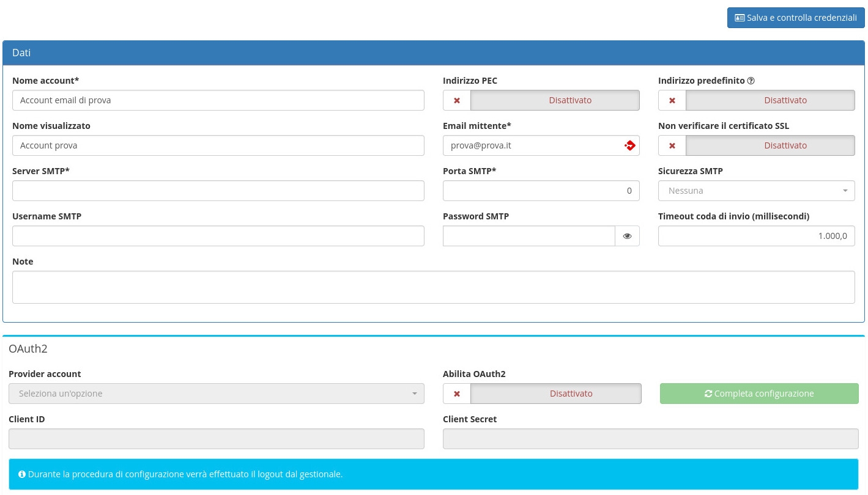This screenshot has width=868, height=495.
Task: Click the info icon in the logout notice
Action: click(x=22, y=474)
